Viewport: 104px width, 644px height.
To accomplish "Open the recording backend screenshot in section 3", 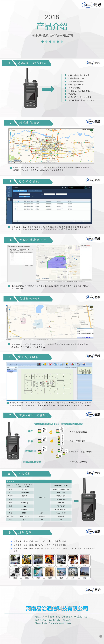I will 49,205.
